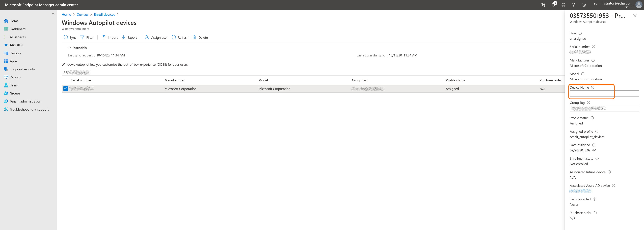Image resolution: width=644 pixels, height=230 pixels.
Task: Open the notifications bell icon
Action: pyautogui.click(x=553, y=5)
